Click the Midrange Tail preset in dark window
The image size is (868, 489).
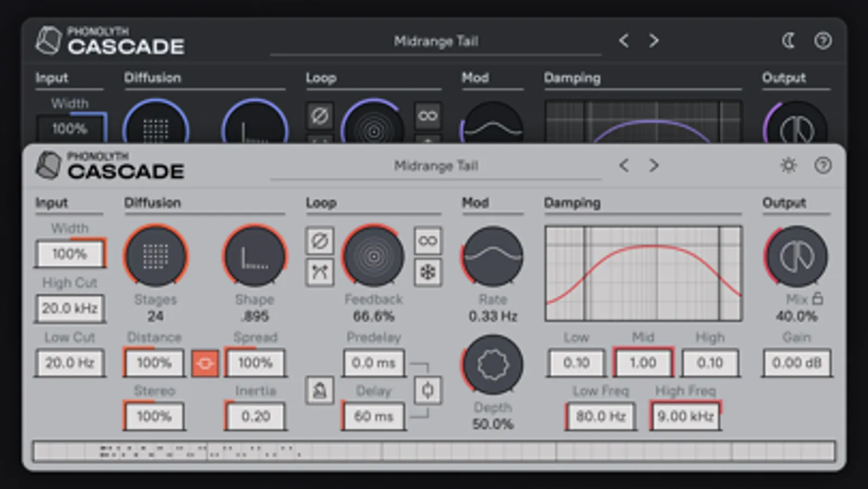click(x=436, y=41)
